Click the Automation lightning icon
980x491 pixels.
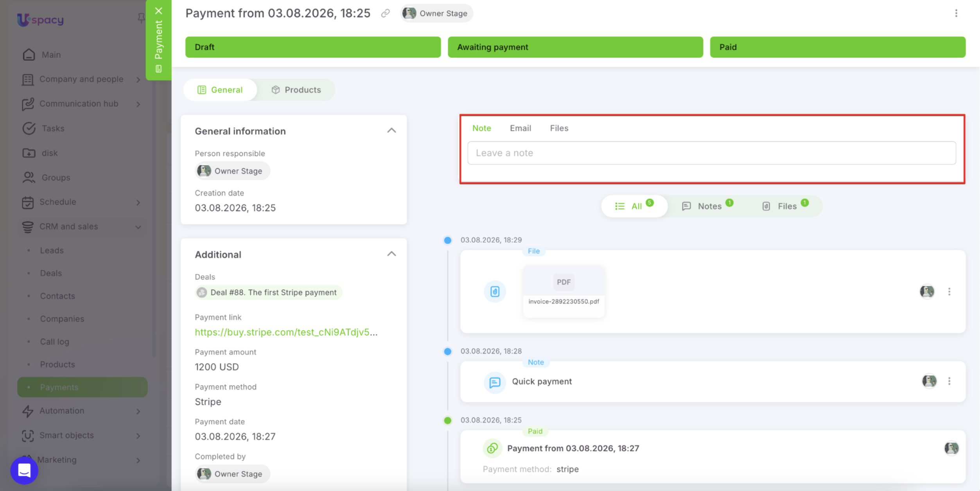tap(28, 411)
